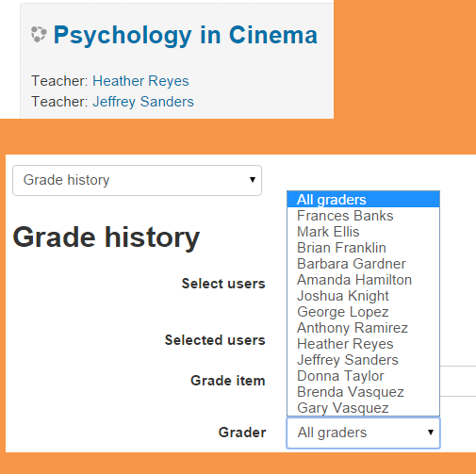Pick Joshua Knight in grader list
Image resolution: width=476 pixels, height=474 pixels.
[363, 296]
